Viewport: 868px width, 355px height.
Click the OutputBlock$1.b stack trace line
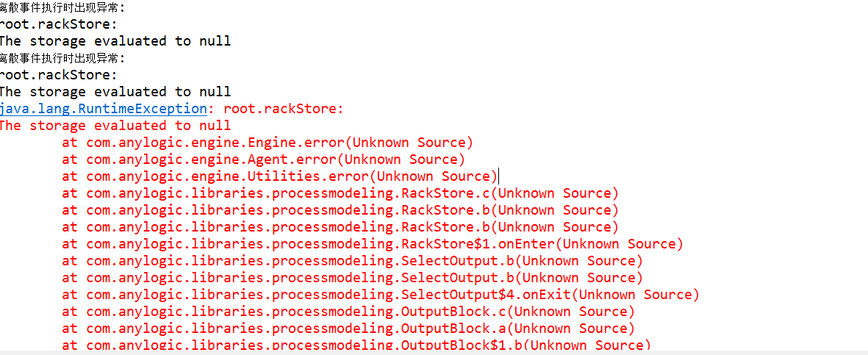pos(356,345)
